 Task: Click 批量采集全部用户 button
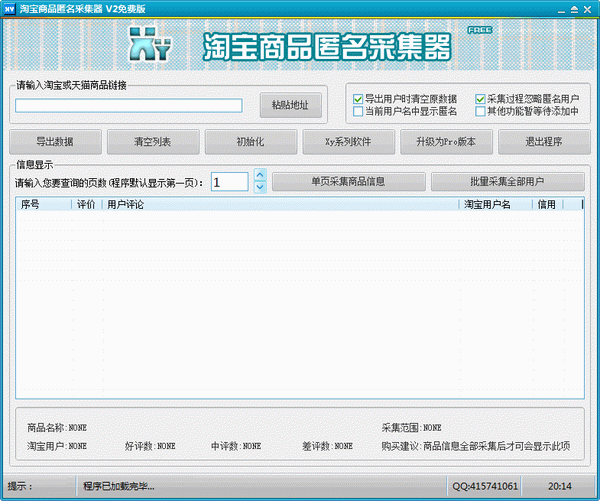508,181
